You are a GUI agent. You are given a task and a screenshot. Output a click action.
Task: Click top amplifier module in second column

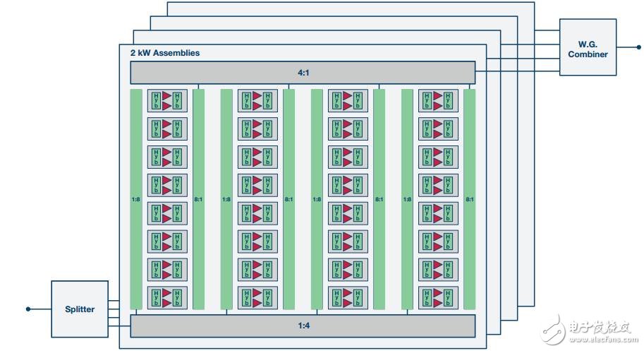257,101
